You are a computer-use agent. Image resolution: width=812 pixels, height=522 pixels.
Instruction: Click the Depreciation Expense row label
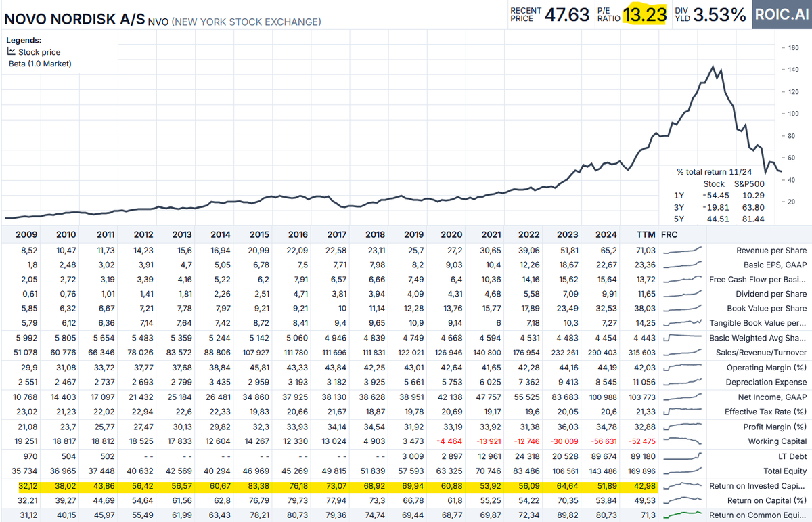[765, 383]
